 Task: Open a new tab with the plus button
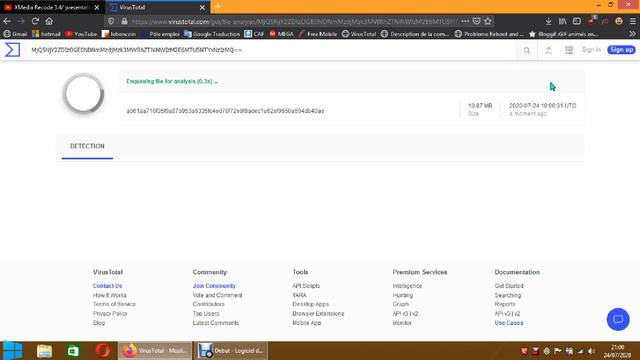click(218, 7)
